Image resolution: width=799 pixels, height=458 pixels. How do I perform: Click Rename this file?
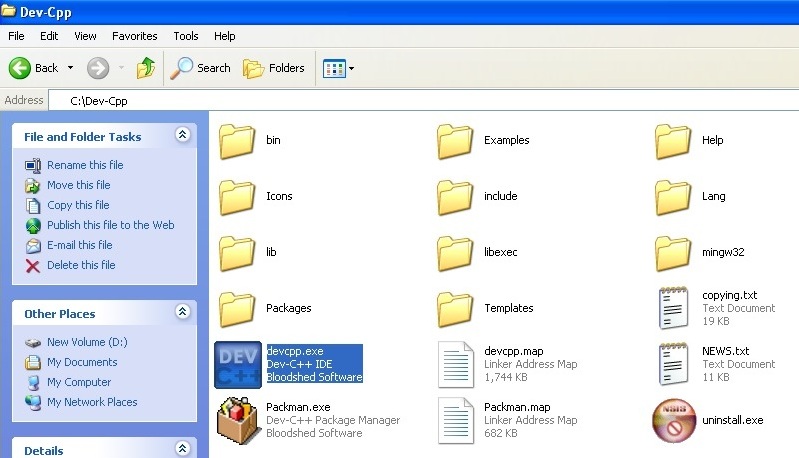(85, 165)
